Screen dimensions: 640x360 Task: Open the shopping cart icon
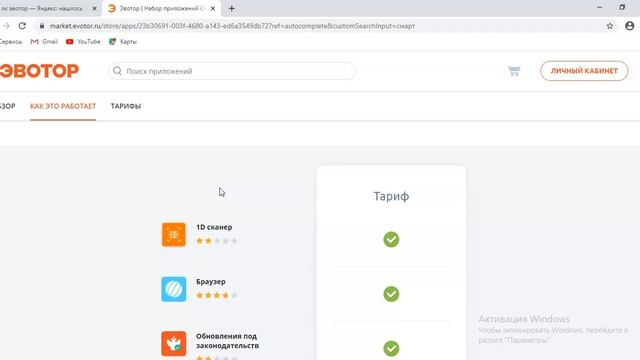click(514, 71)
